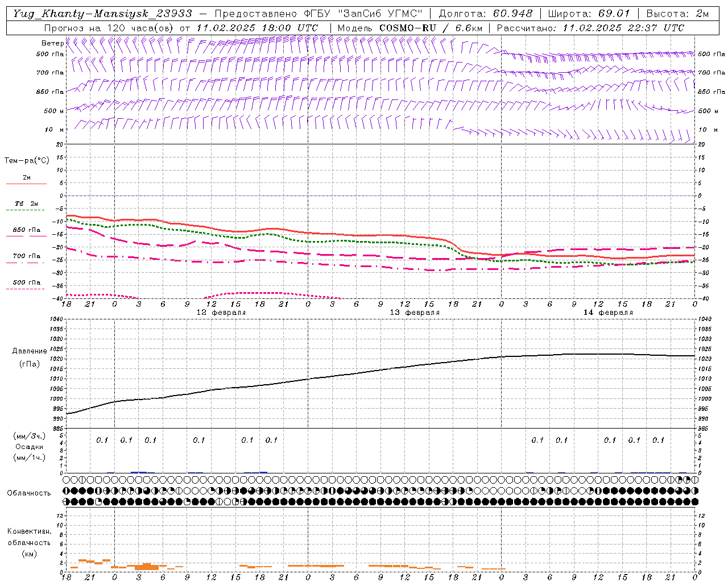Click the 850 гПа temperature legend entry
Viewport: 728px width, 582px height.
click(x=27, y=230)
